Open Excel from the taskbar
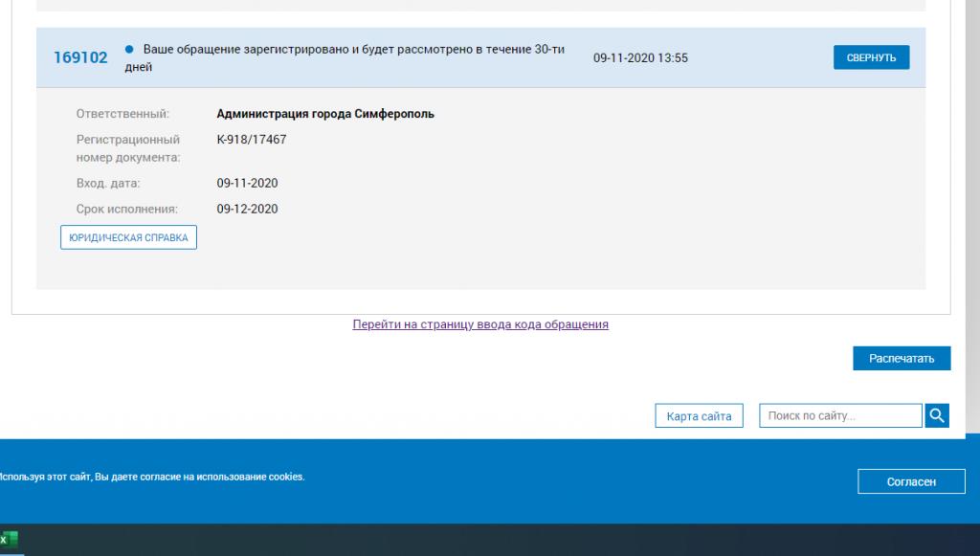This screenshot has height=556, width=980. (x=9, y=540)
